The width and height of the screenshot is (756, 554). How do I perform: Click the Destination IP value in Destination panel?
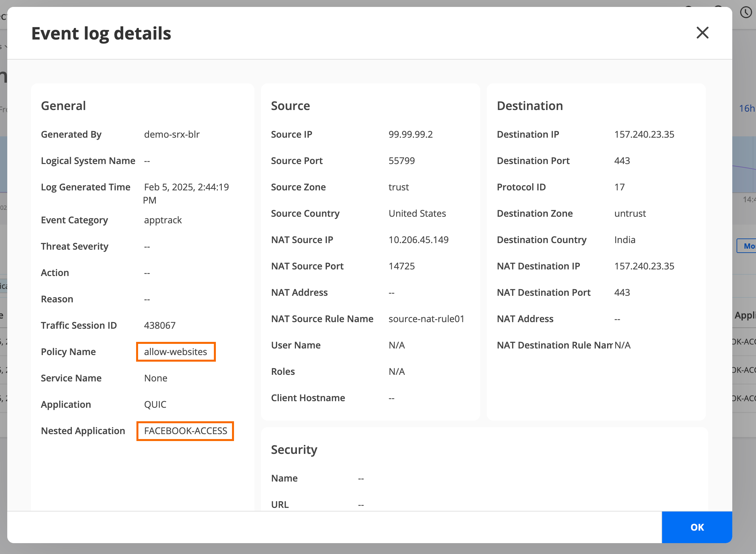pyautogui.click(x=644, y=134)
